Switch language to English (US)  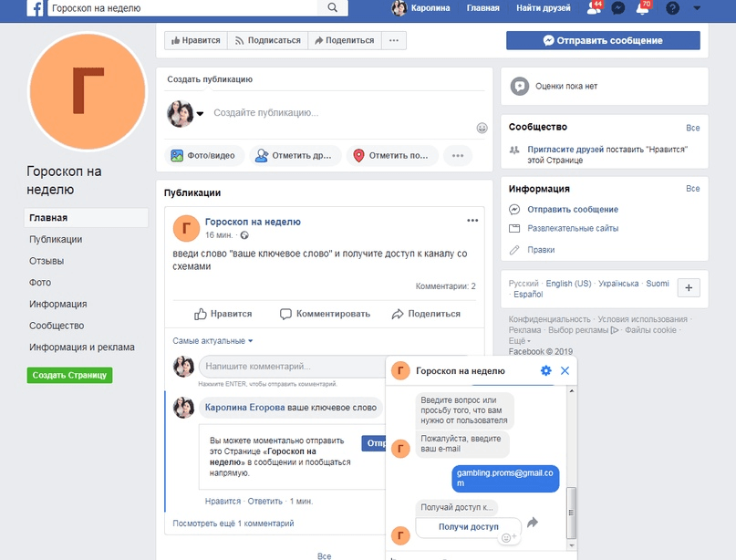click(x=568, y=284)
